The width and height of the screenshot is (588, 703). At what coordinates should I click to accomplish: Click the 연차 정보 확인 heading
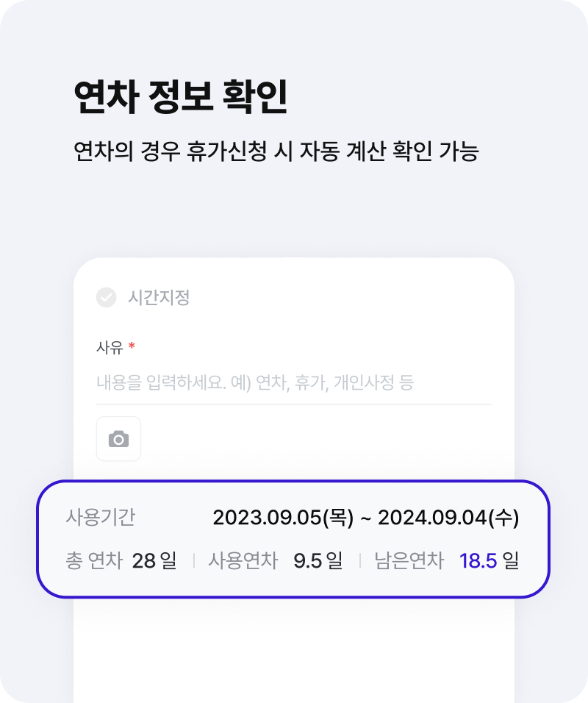(x=181, y=96)
